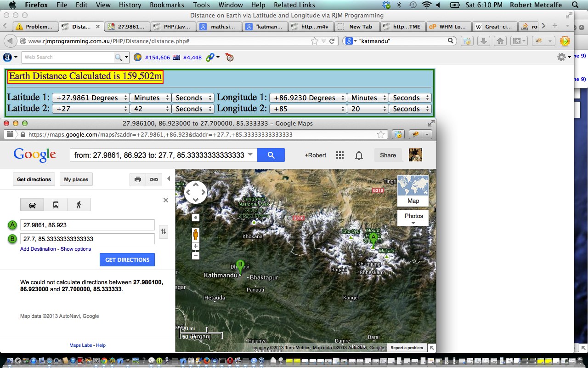Open the Google notifications bell
The image size is (588, 368).
[x=359, y=155]
